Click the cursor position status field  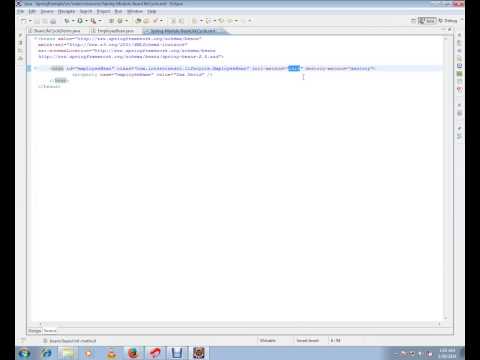tap(336, 340)
